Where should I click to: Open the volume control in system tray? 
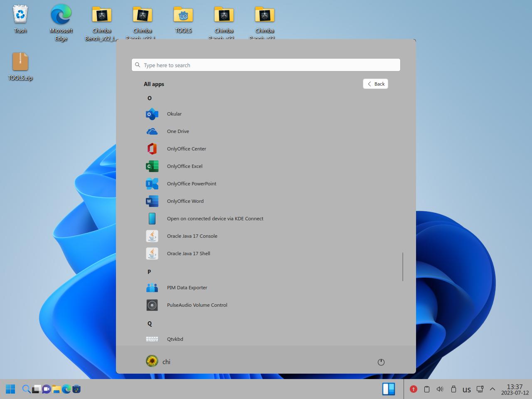440,389
